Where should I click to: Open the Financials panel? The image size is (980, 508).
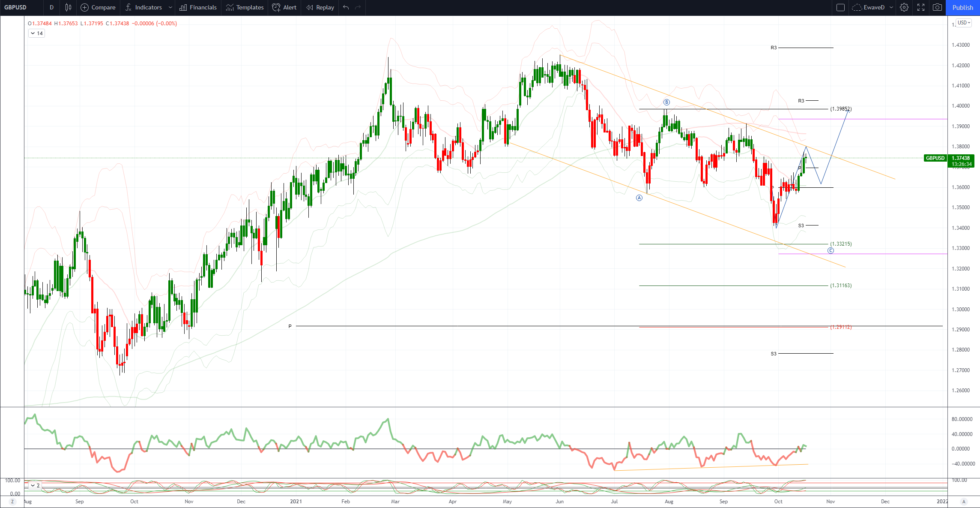point(198,7)
